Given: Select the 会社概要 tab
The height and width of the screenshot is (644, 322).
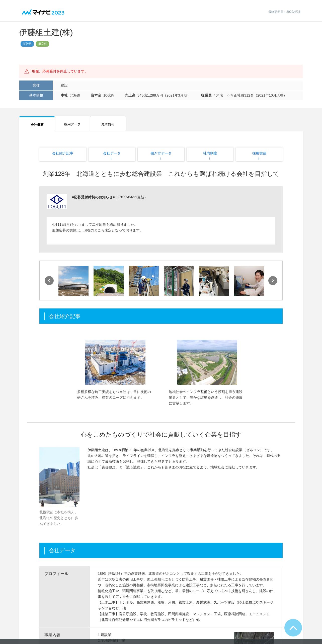Looking at the screenshot, I should 37,124.
